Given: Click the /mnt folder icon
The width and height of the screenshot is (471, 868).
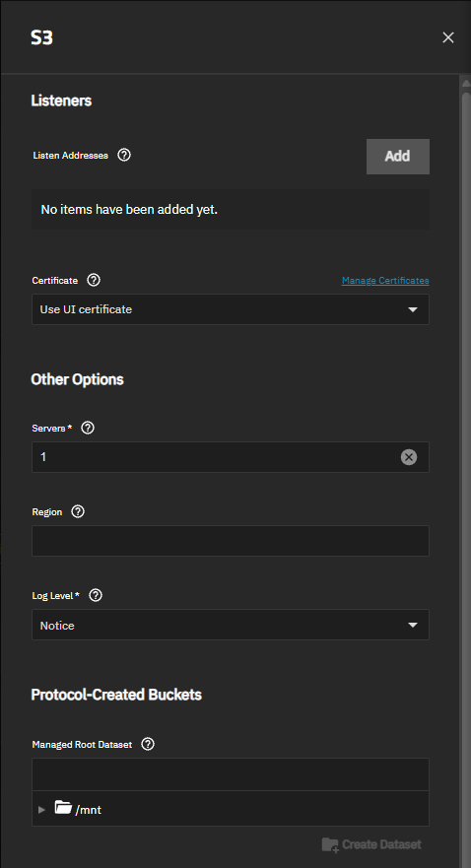Looking at the screenshot, I should tap(64, 808).
